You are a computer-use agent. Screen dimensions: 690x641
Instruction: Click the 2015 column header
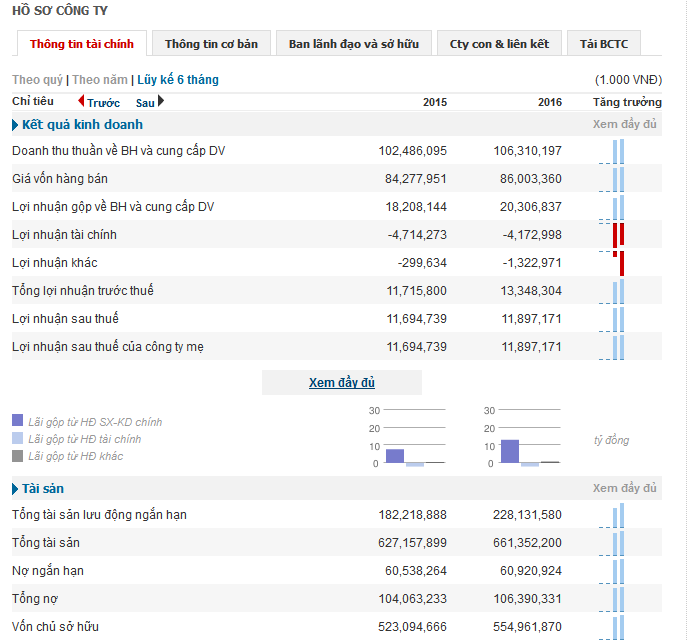pyautogui.click(x=435, y=102)
